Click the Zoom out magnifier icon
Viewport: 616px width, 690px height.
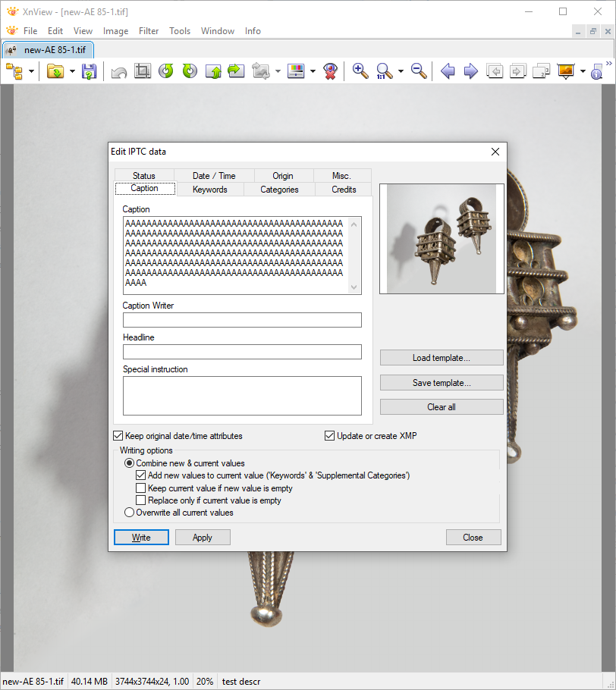(x=419, y=71)
